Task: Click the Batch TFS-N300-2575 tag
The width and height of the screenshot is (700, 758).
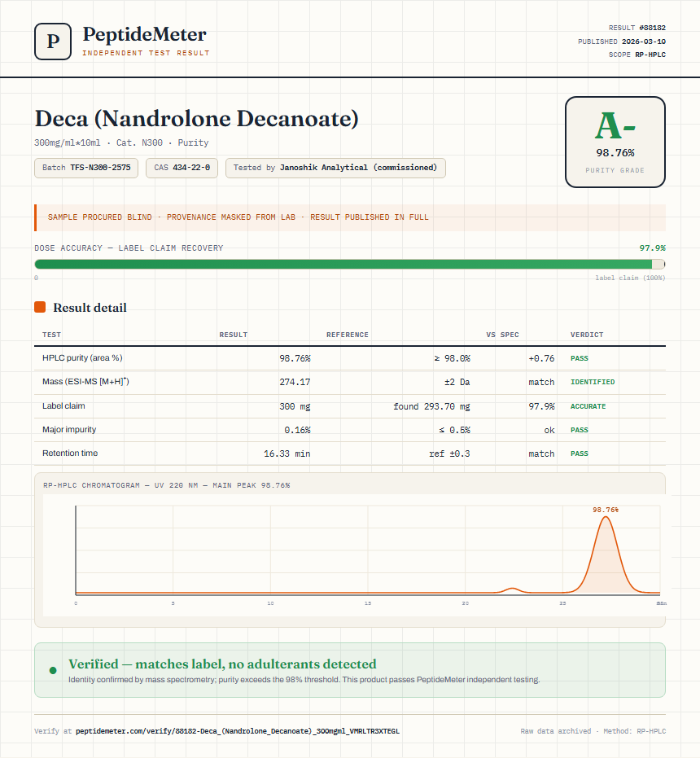Action: pos(86,168)
